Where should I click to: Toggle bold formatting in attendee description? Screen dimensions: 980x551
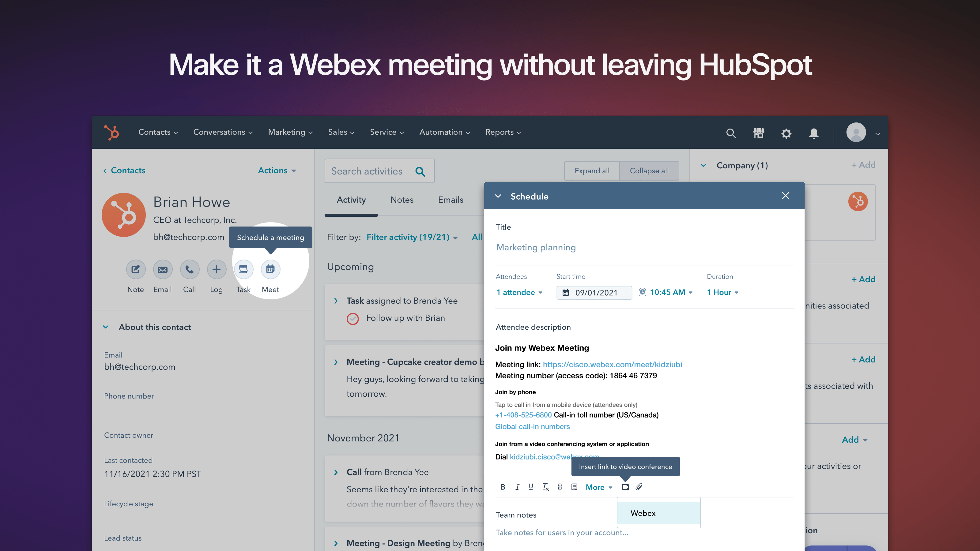click(x=503, y=487)
